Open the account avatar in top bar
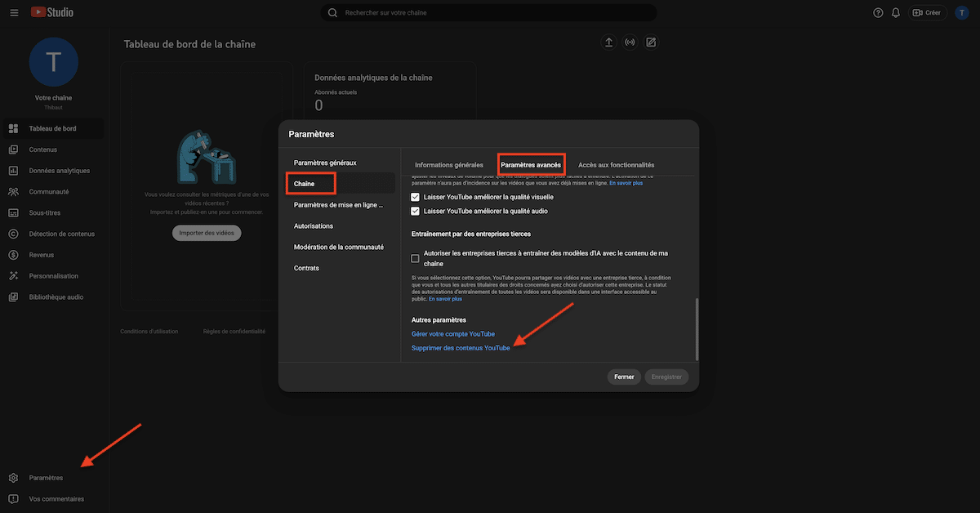Viewport: 980px width, 513px height. [x=961, y=12]
